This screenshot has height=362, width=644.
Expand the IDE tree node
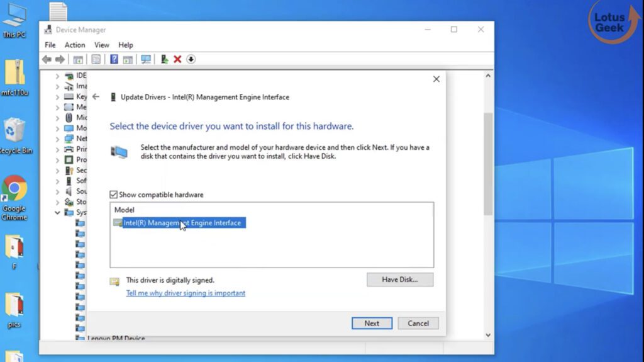click(57, 76)
